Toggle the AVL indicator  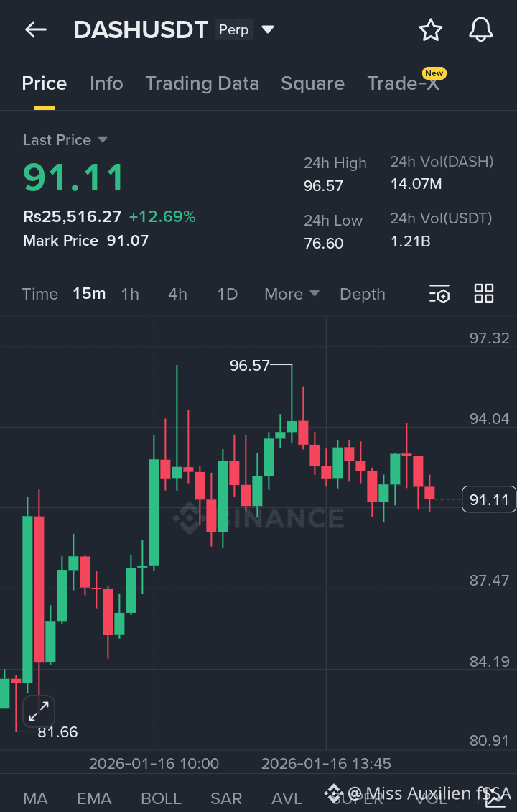(287, 798)
